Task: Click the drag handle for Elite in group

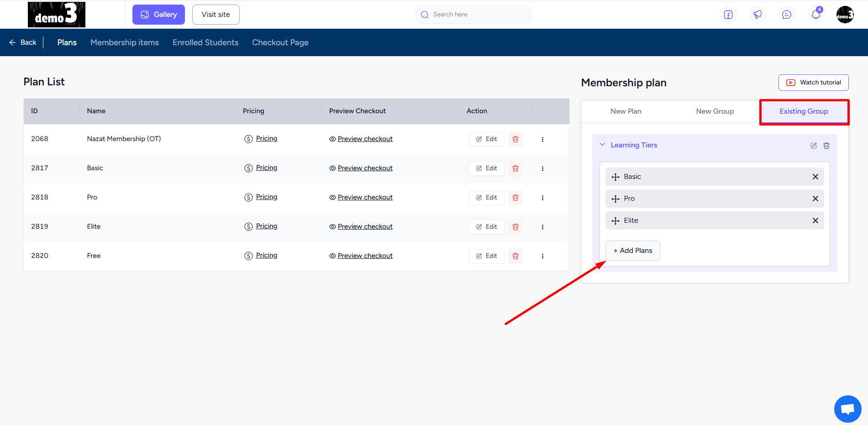Action: tap(615, 221)
